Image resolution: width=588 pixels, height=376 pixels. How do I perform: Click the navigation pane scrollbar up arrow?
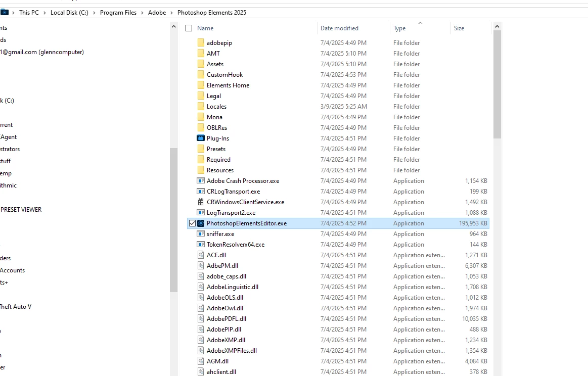(x=173, y=27)
